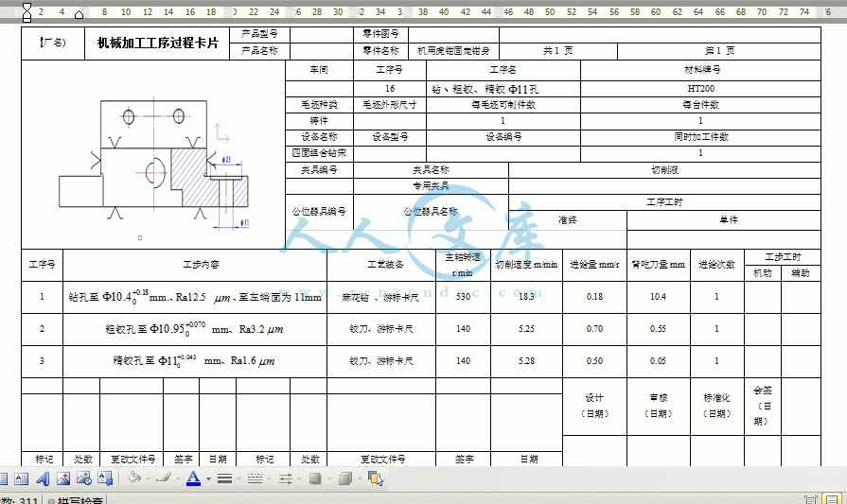Open 3-D style options

(x=345, y=478)
